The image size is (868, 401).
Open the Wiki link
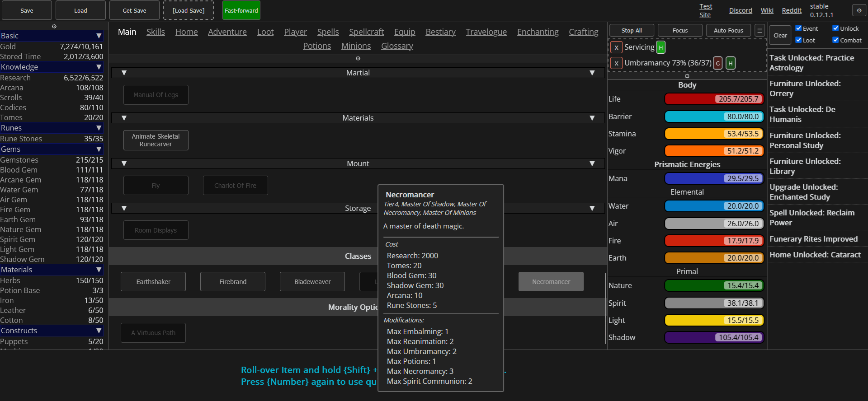[x=767, y=10]
